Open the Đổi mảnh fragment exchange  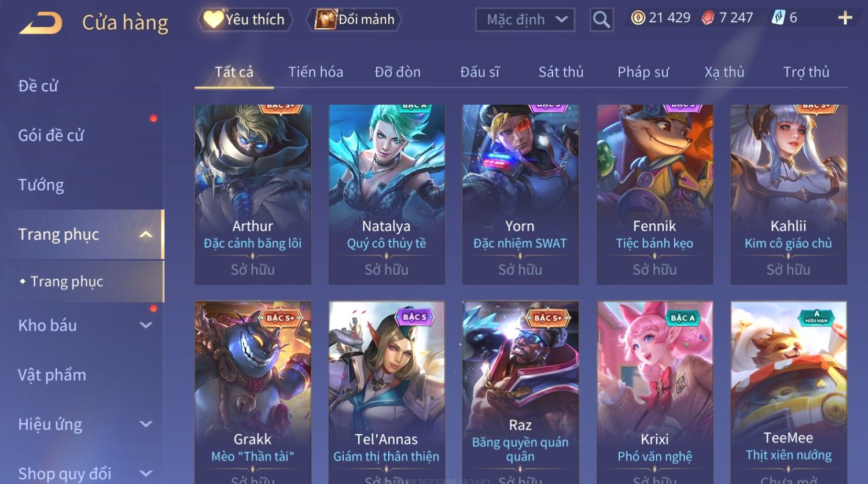point(354,19)
